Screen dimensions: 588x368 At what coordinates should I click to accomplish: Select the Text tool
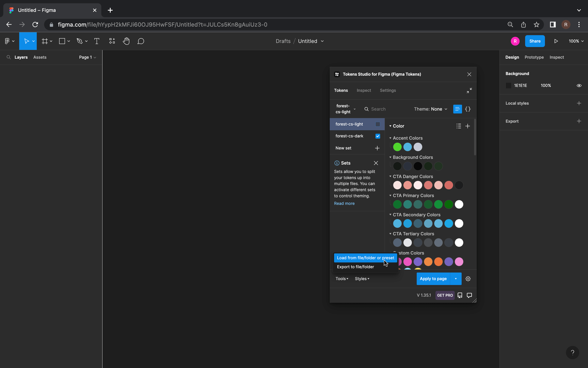pyautogui.click(x=97, y=41)
